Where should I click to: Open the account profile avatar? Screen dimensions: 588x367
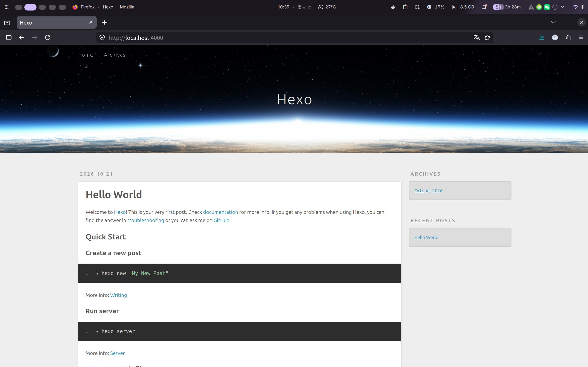555,37
